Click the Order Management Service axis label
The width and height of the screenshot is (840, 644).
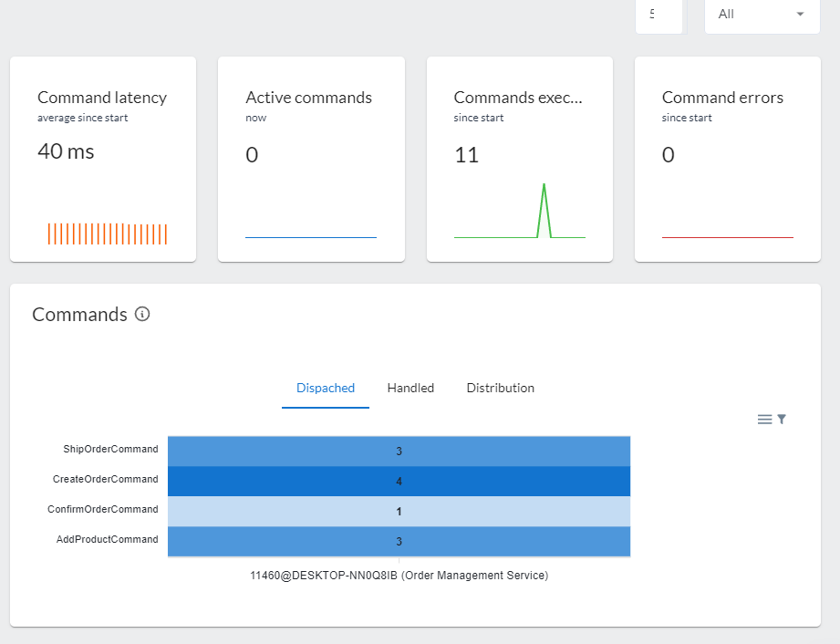[x=399, y=576]
